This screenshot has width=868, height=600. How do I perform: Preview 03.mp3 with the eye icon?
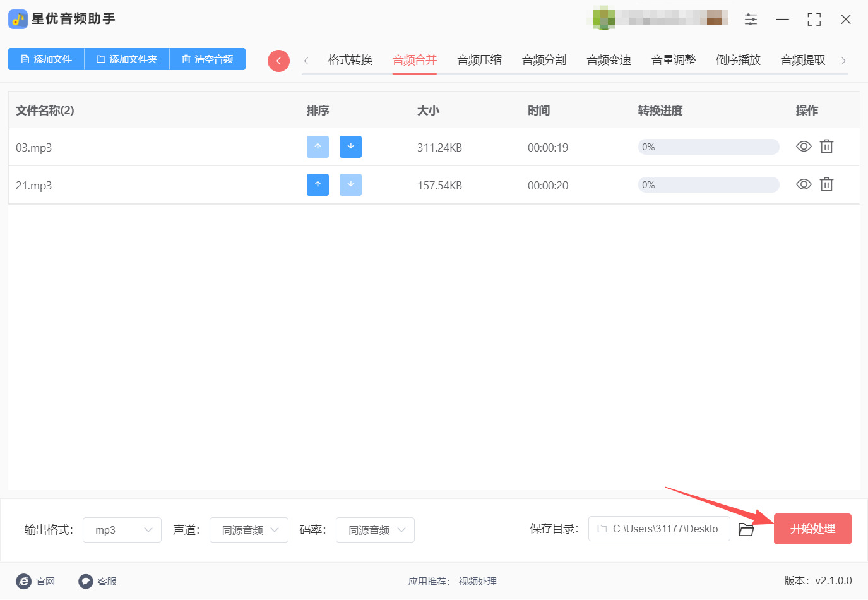[804, 147]
